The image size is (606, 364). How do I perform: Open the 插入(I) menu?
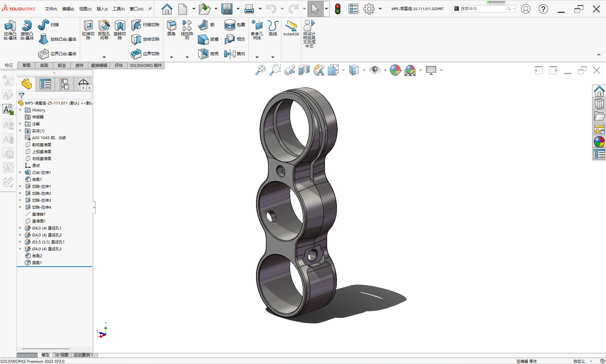(x=102, y=9)
